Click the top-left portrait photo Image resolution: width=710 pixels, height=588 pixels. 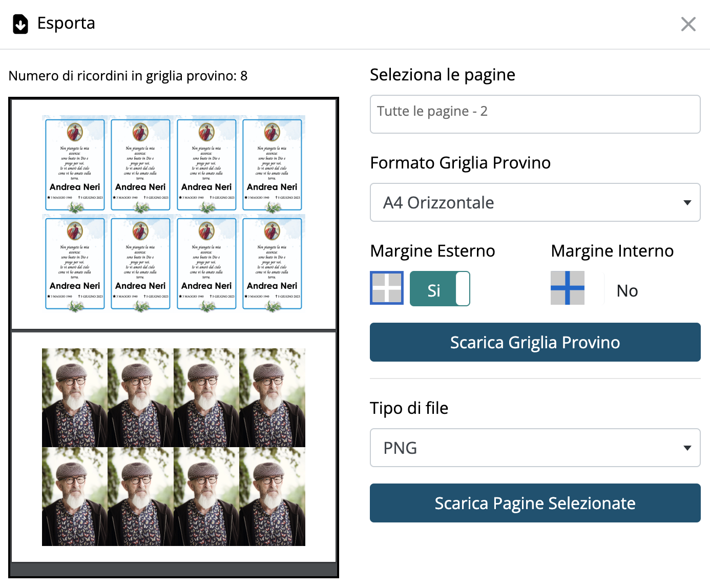(x=75, y=397)
